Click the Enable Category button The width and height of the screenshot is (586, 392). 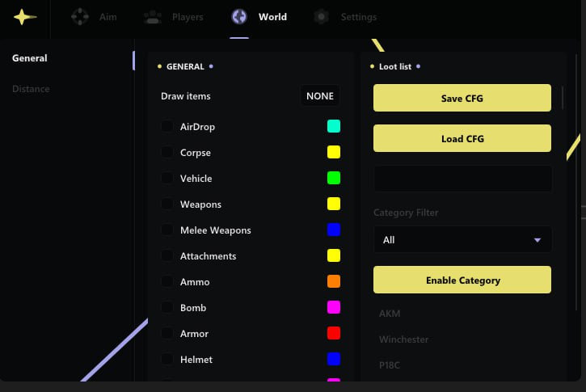click(x=462, y=280)
